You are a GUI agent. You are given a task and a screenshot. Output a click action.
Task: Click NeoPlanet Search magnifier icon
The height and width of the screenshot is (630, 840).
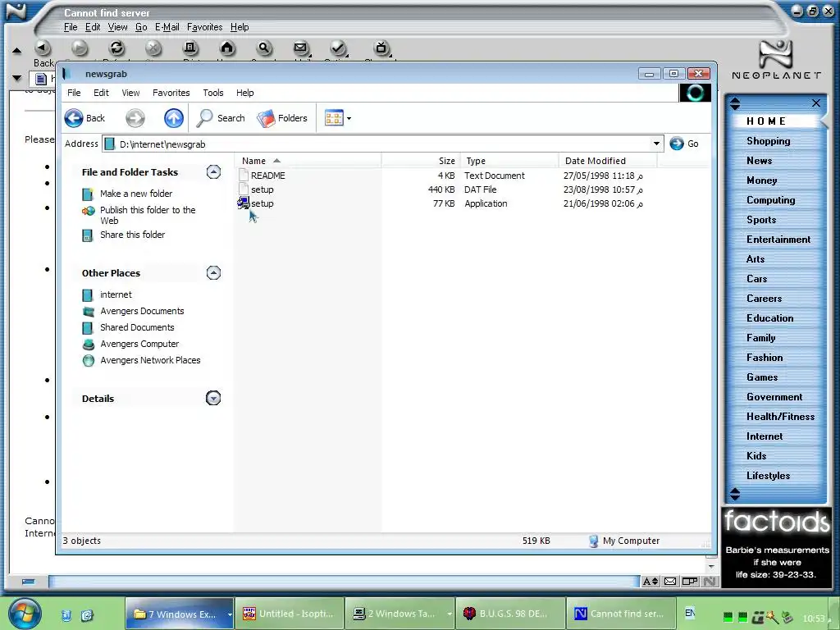264,48
